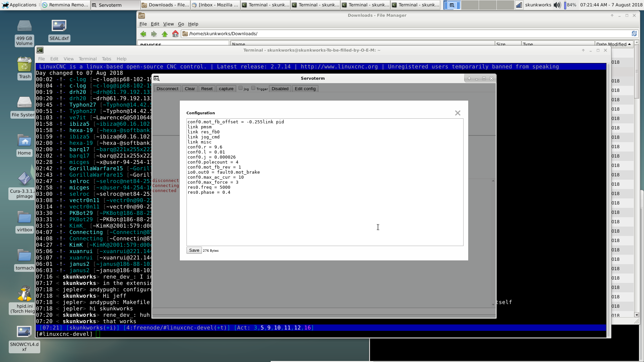Screen dimensions: 644x362
Task: Click the home icon in File Manager toolbar
Action: pyautogui.click(x=175, y=34)
